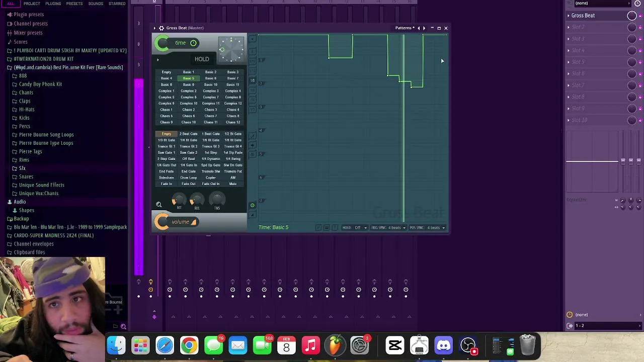Screen dimensions: 644x362
Task: Adjust the ATT knob
Action: tap(179, 200)
